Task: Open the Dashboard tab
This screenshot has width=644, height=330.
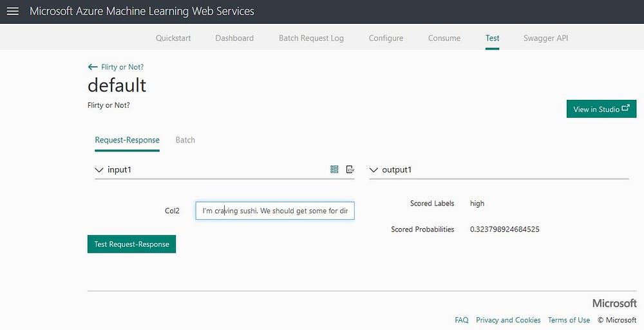Action: [x=234, y=38]
